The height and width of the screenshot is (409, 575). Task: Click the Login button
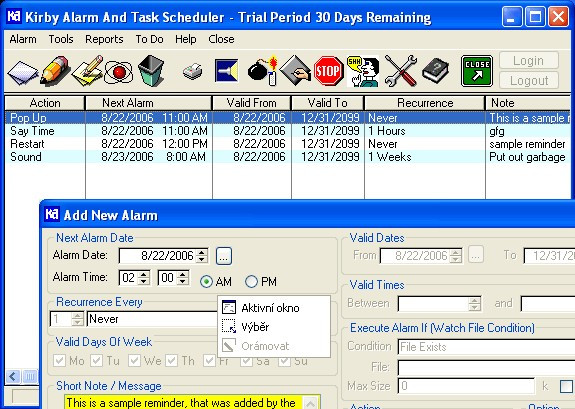(x=528, y=61)
